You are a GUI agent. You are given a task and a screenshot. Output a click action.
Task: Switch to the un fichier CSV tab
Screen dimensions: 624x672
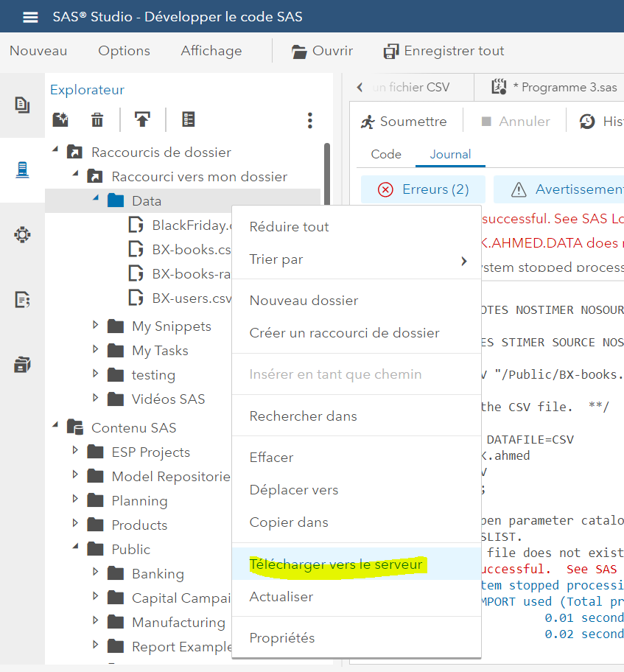pyautogui.click(x=411, y=88)
